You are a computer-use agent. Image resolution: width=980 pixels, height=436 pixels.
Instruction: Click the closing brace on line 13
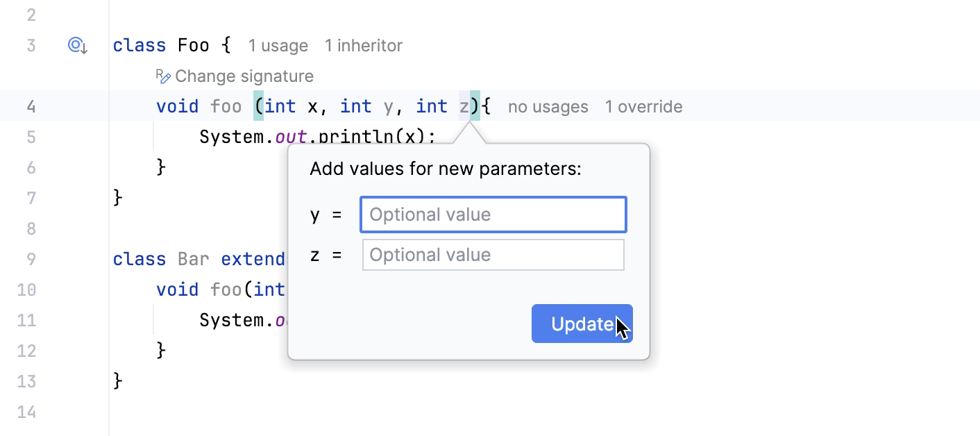coord(117,380)
